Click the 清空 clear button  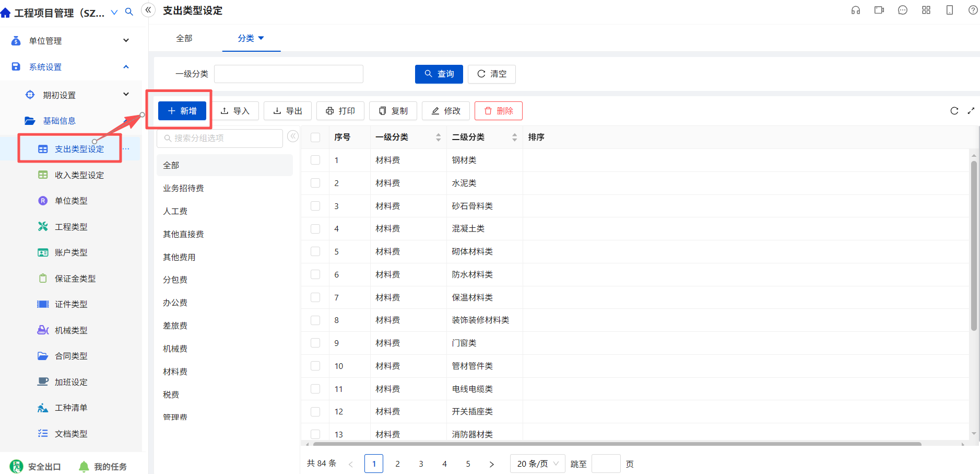coord(492,74)
